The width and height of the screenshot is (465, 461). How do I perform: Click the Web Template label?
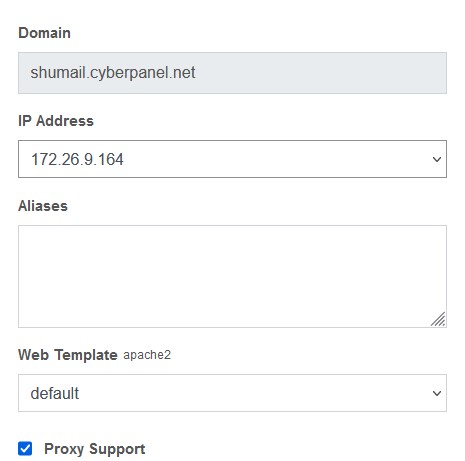68,355
